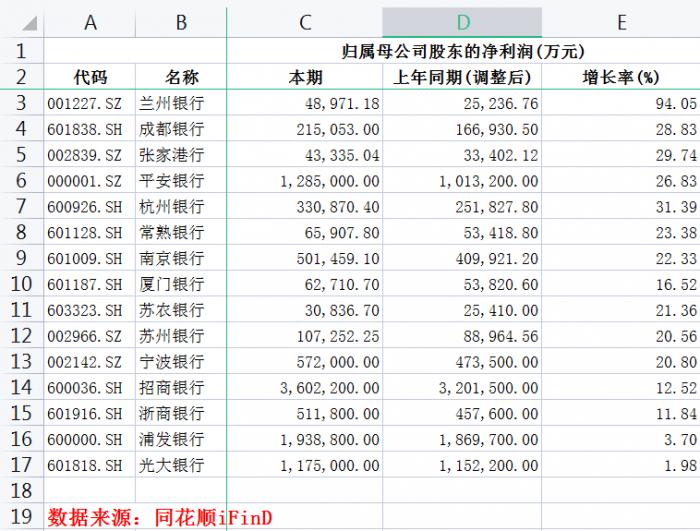
Task: Select column B header
Action: point(181,22)
